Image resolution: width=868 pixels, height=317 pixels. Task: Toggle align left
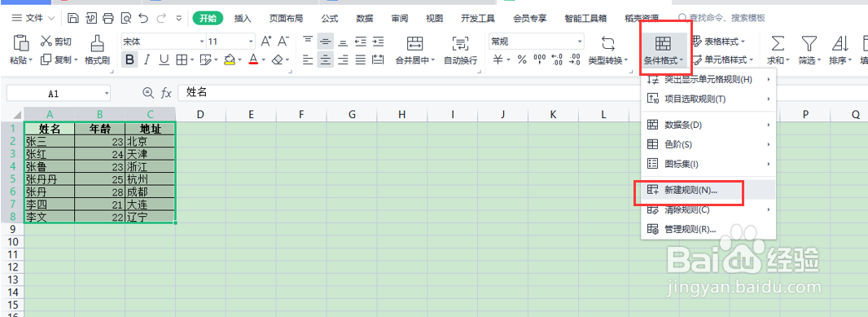pos(308,59)
